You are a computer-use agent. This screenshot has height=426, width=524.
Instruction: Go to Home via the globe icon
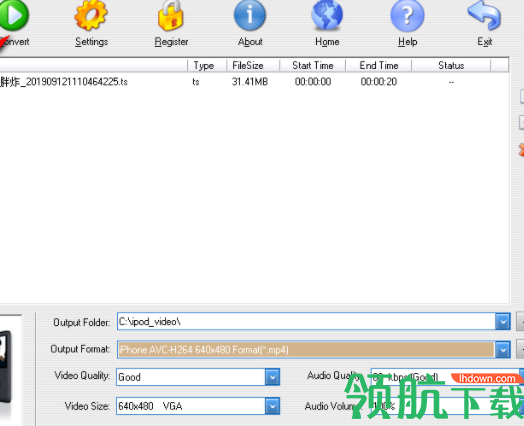pyautogui.click(x=327, y=15)
